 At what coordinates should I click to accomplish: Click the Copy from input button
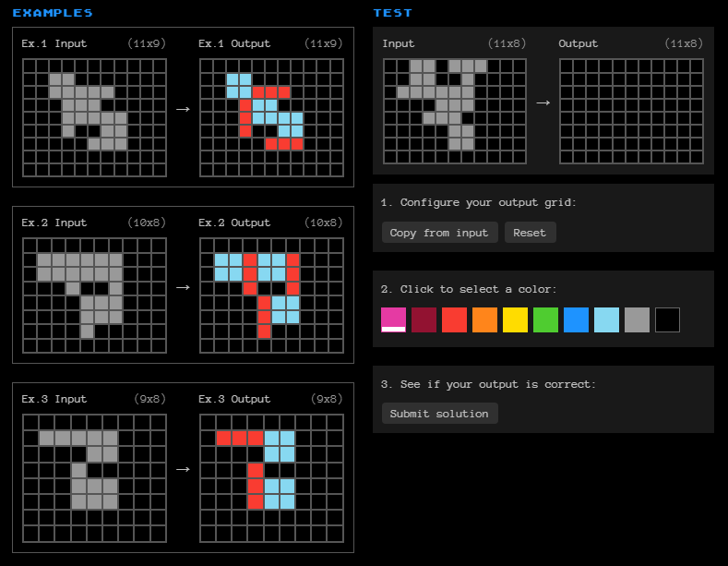tap(439, 233)
